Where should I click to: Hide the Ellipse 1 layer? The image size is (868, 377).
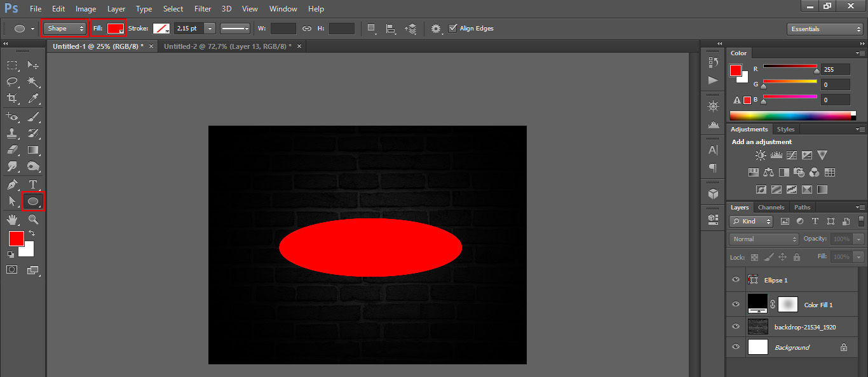click(736, 280)
